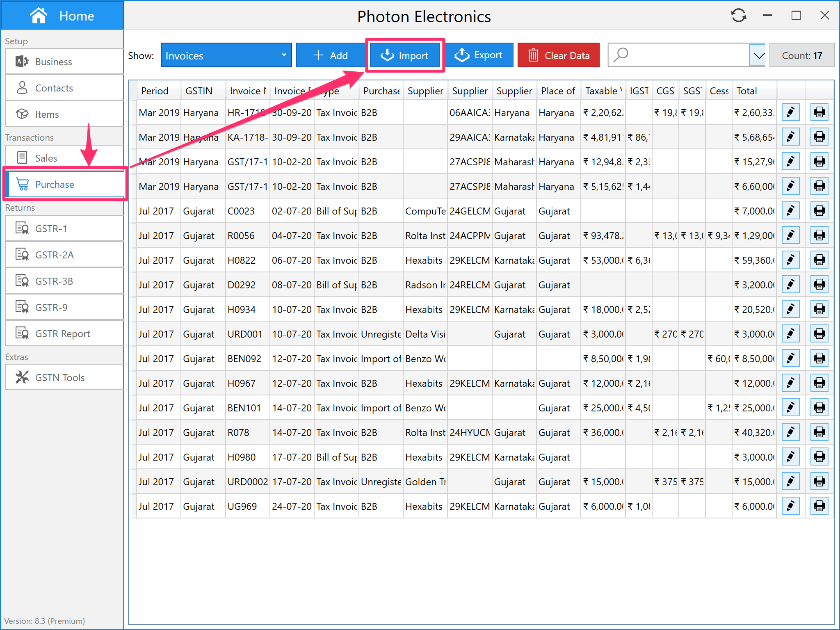Click edit pencil icon for invoice C0023
Image resolution: width=840 pixels, height=630 pixels.
click(x=790, y=211)
